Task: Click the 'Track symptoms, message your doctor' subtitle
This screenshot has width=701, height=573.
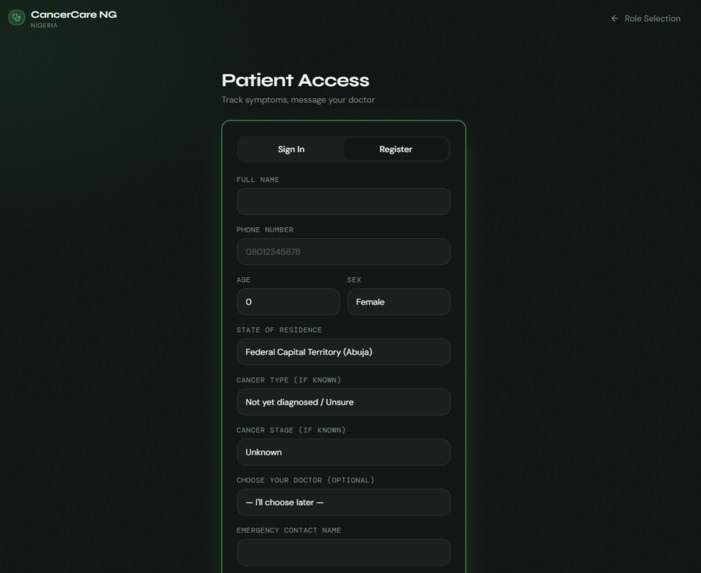Action: coord(298,100)
